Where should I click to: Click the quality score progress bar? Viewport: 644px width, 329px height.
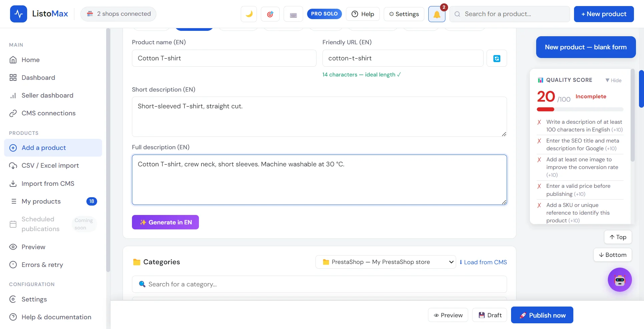click(x=580, y=109)
